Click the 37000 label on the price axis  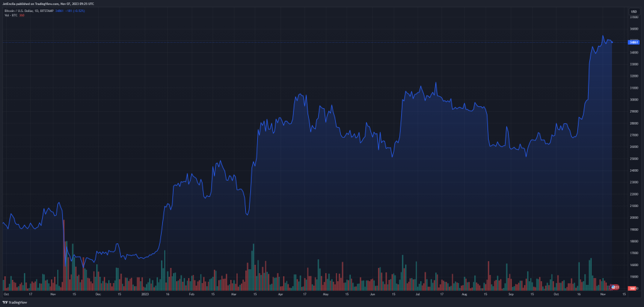click(634, 17)
